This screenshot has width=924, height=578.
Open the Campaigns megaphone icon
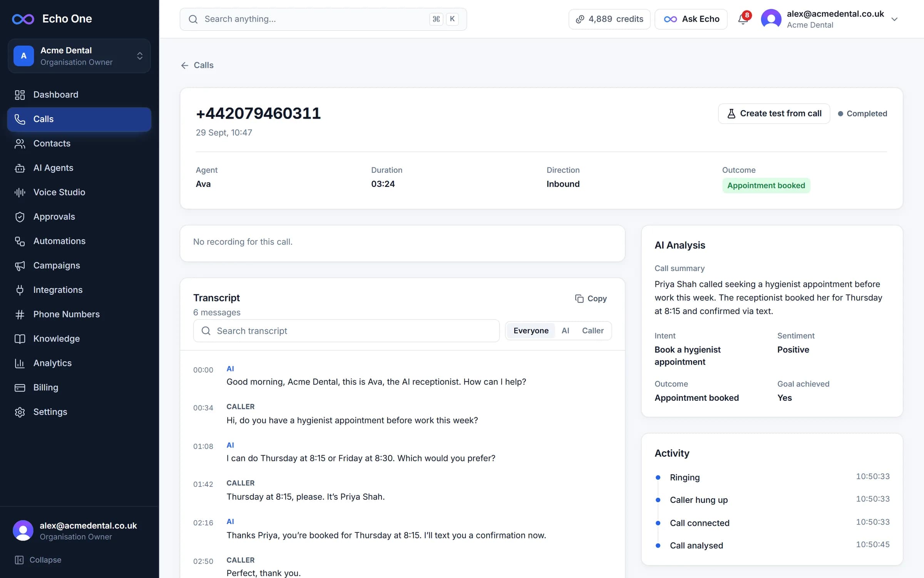click(20, 265)
